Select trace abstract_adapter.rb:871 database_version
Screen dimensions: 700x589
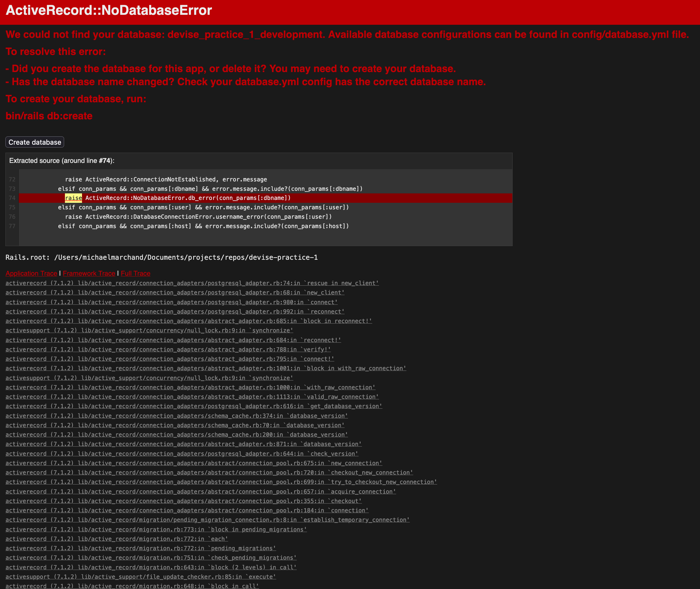click(184, 444)
